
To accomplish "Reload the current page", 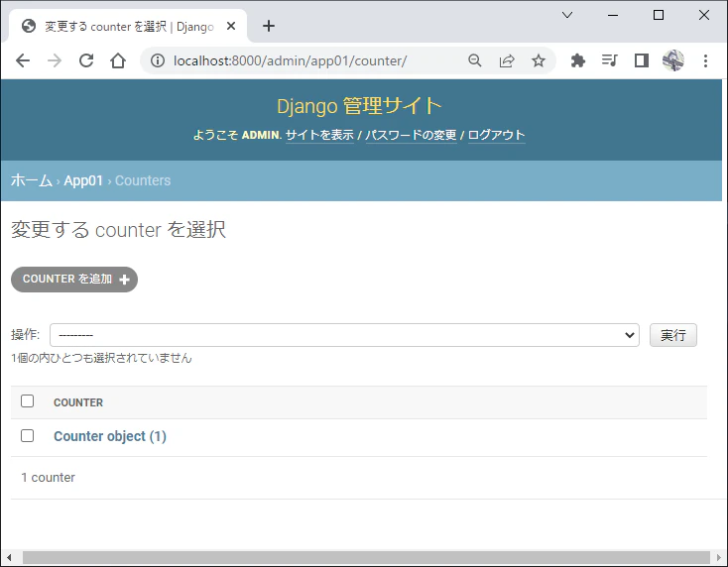I will (x=86, y=60).
